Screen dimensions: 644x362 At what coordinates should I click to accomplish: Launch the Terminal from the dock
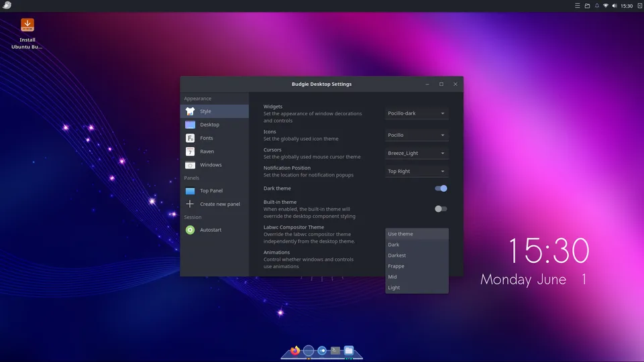pos(335,350)
